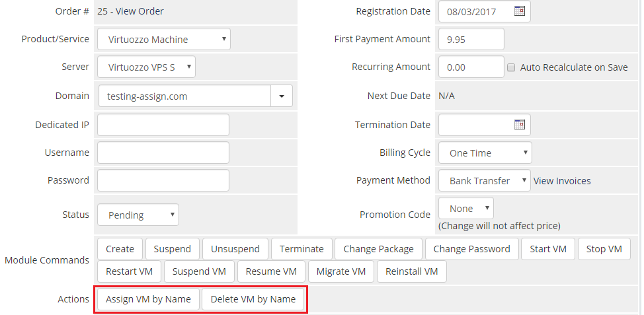Viewport: 644px width, 315px height.
Task: Click the Auto Recalculate on Save label text
Action: point(574,67)
